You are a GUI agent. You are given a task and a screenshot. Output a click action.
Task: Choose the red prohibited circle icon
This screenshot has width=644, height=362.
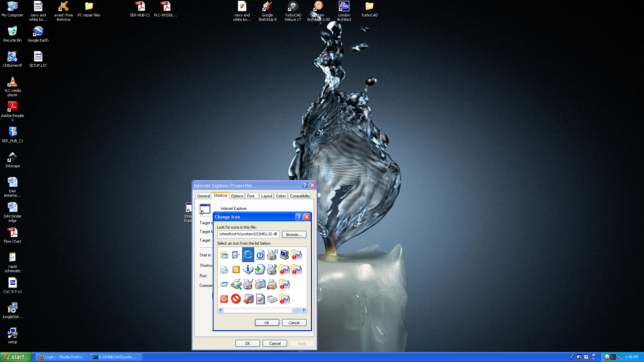(x=236, y=299)
